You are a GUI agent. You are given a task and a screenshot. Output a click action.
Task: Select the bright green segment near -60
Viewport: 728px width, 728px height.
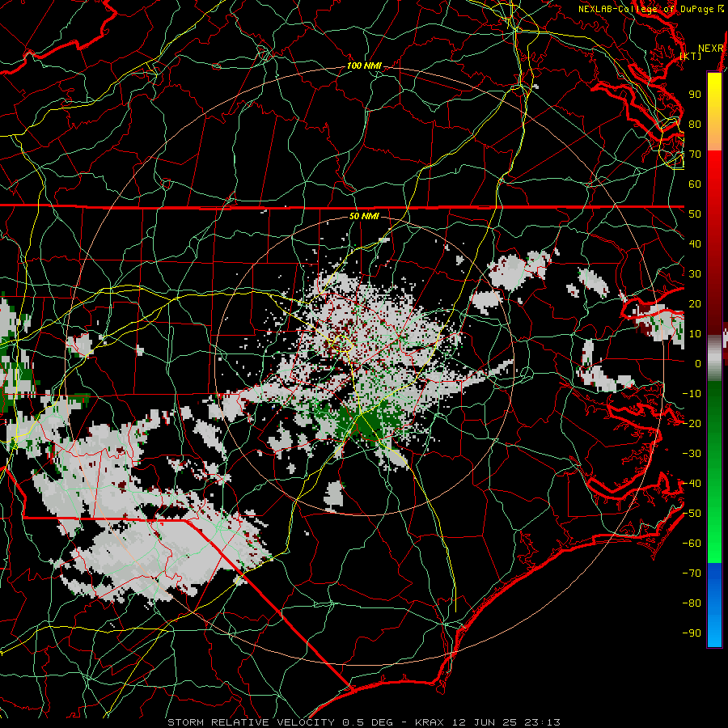click(x=714, y=544)
